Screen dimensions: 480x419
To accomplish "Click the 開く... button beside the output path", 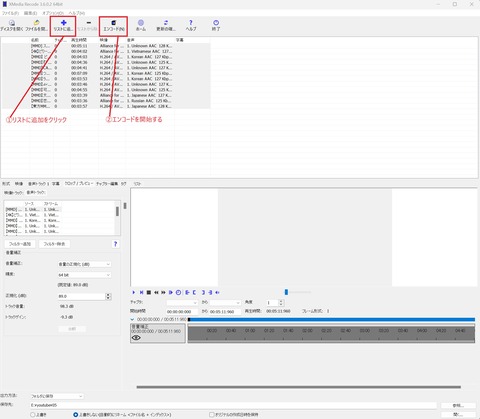I will [458, 414].
